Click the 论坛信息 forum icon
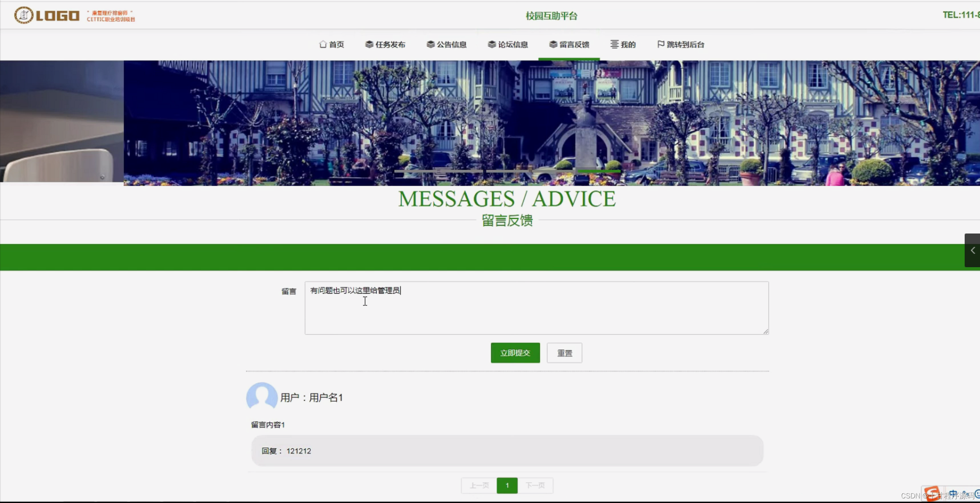 [x=492, y=44]
